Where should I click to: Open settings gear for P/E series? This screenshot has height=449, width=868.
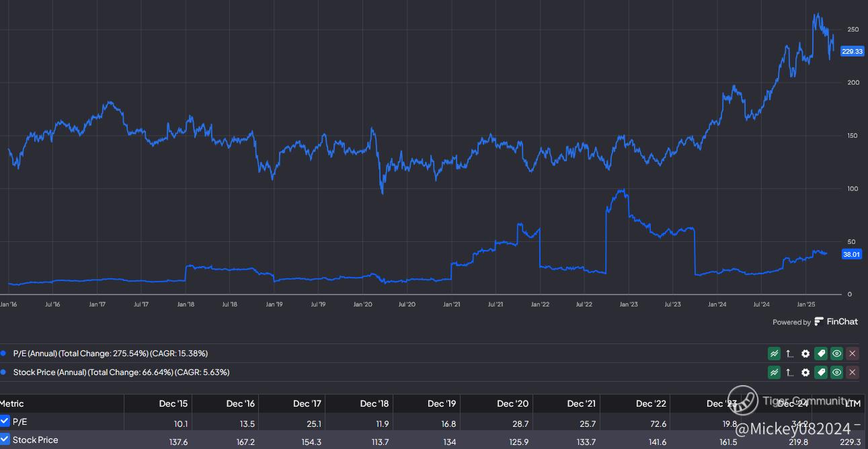coord(805,354)
